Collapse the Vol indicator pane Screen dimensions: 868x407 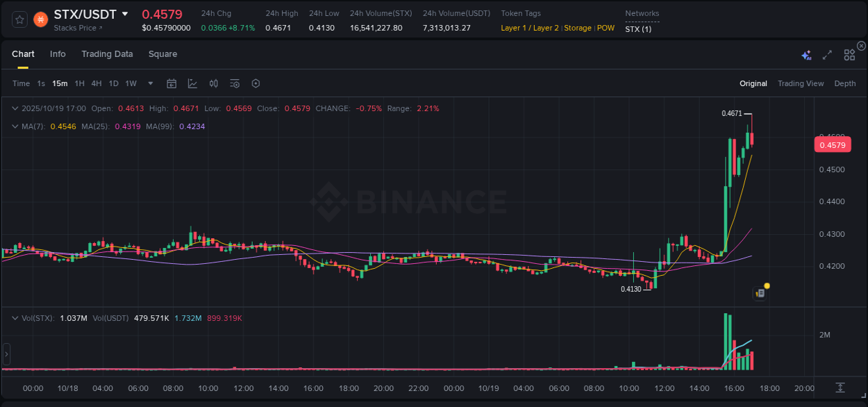coord(15,317)
